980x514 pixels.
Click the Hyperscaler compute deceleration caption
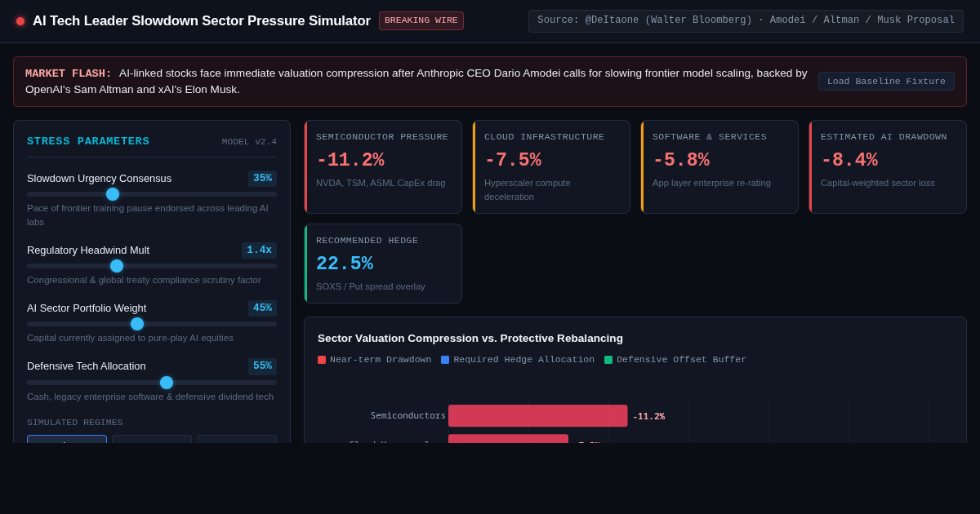[x=528, y=189]
